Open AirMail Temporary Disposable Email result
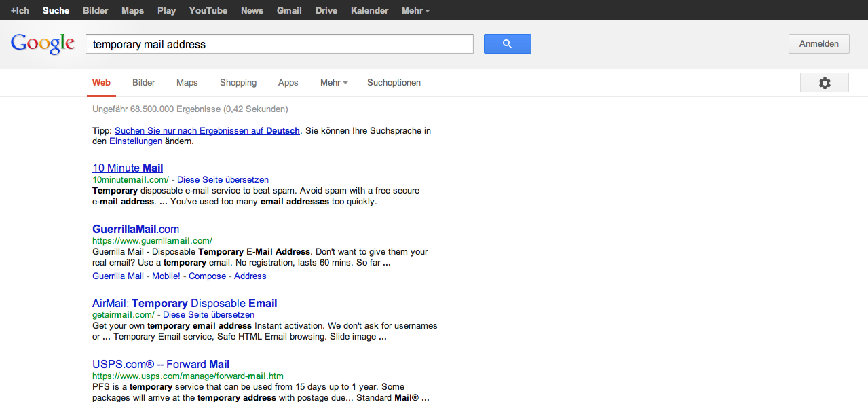The height and width of the screenshot is (402, 868). (185, 303)
